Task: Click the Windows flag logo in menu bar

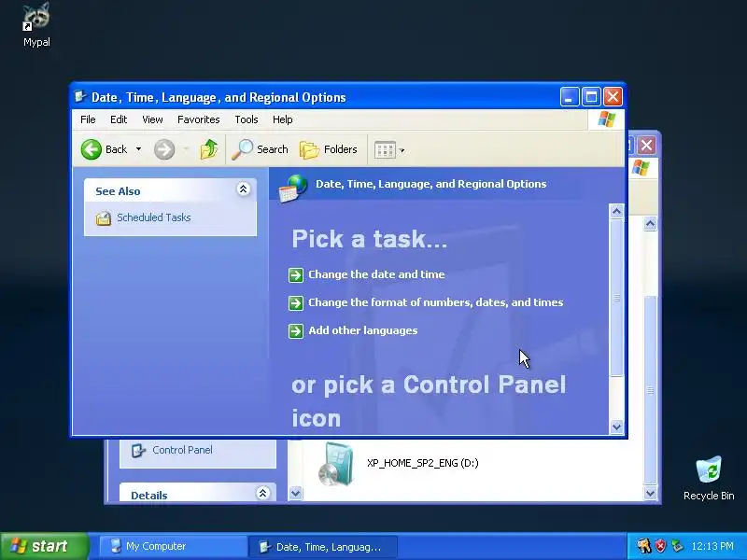Action: 606,119
